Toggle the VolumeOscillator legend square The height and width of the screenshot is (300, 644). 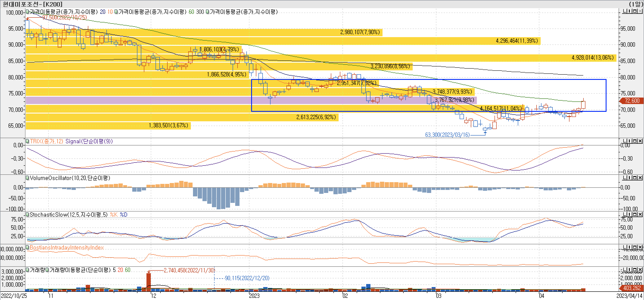(28, 178)
